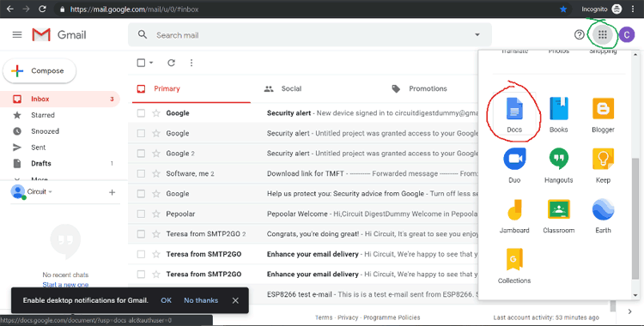Select the Pepoolar email checkbox

[141, 214]
